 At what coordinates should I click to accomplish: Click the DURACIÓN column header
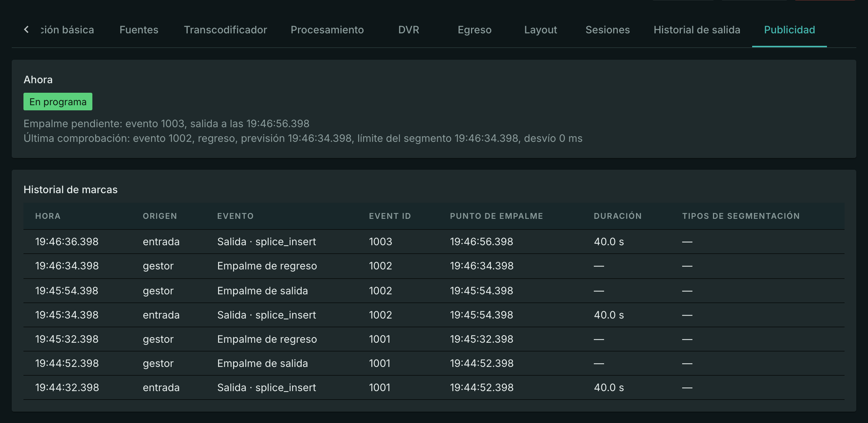coord(618,216)
